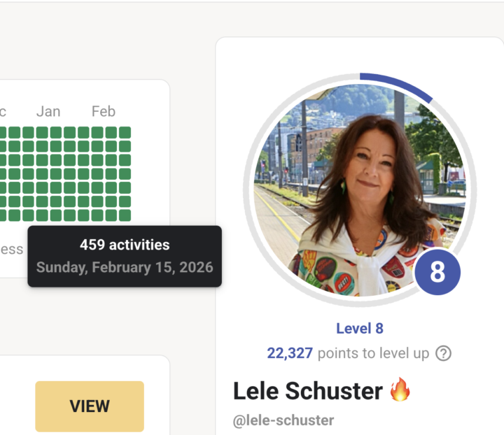This screenshot has width=504, height=435.
Task: Select the Feb month label
Action: coord(104,111)
